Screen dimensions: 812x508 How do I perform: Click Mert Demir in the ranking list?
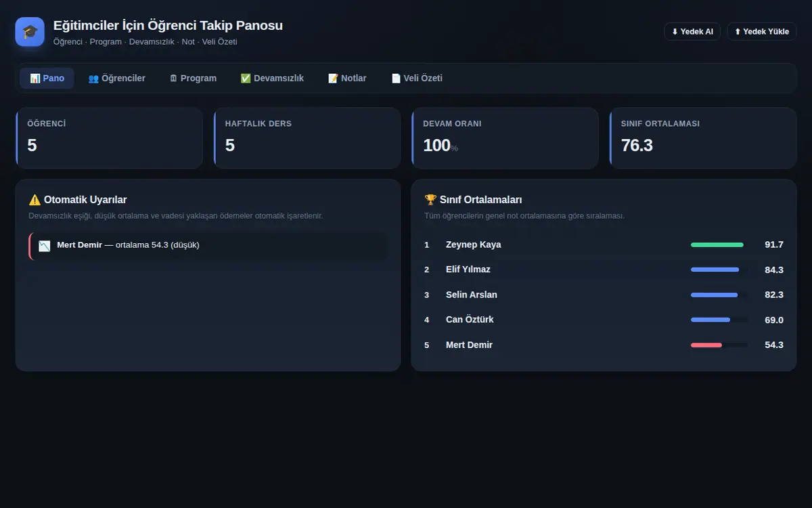(x=469, y=345)
